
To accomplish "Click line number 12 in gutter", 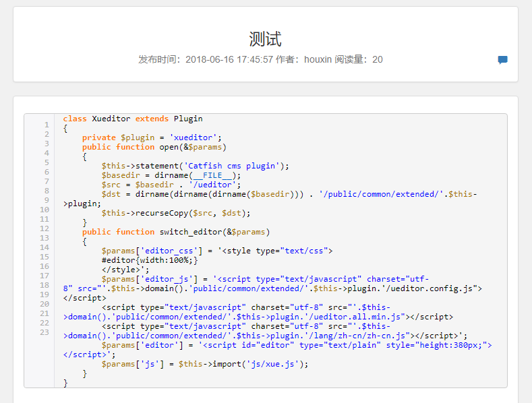I will pyautogui.click(x=45, y=228).
